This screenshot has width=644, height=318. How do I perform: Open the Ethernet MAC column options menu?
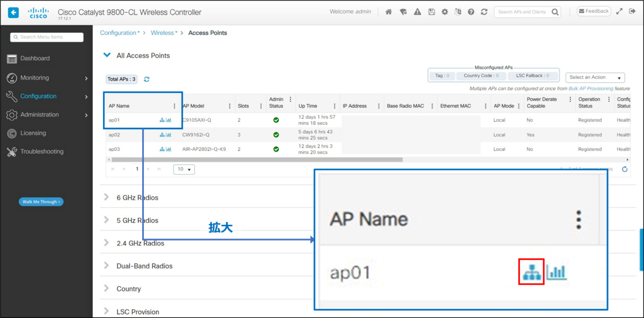485,106
